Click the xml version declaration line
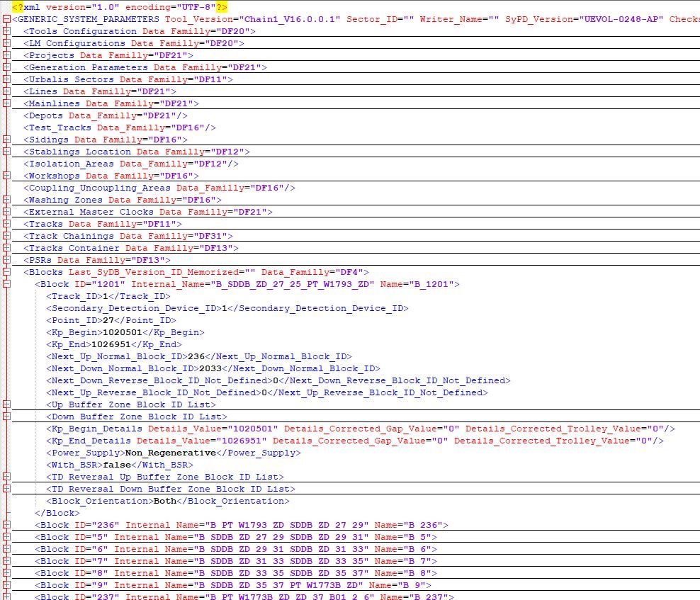This screenshot has width=700, height=600. click(x=120, y=7)
